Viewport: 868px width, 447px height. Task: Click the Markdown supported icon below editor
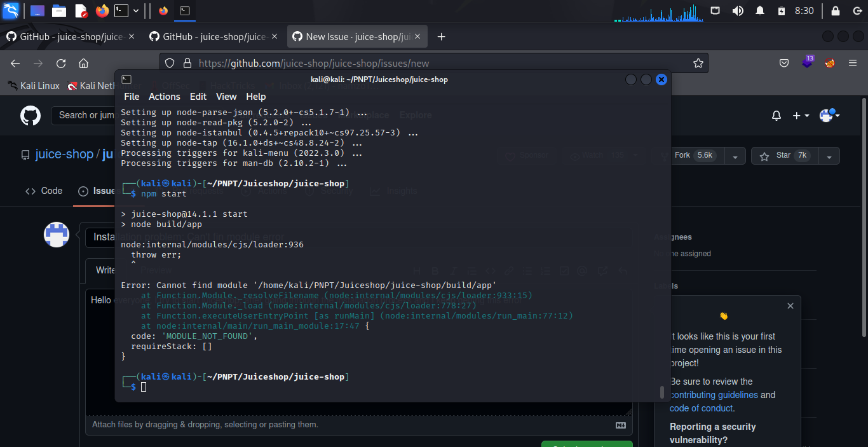point(621,425)
